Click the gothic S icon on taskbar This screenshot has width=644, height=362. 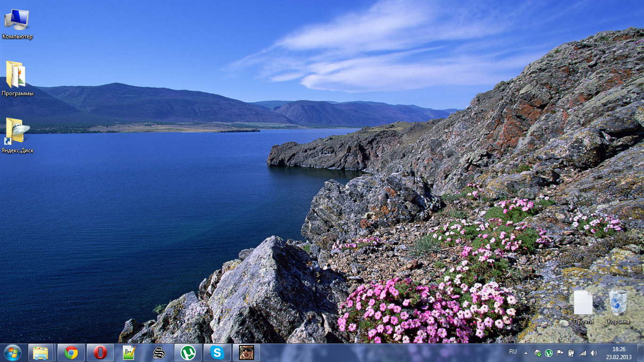(159, 353)
